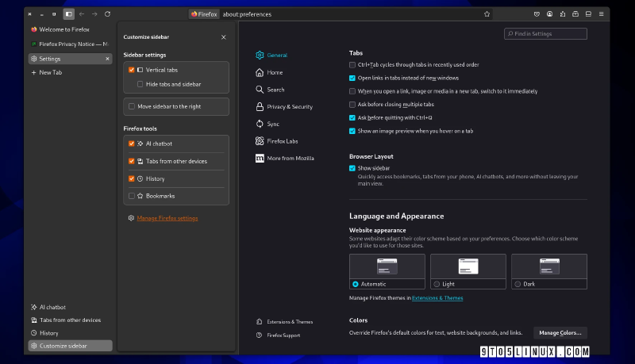Click the Manage Colors button
Image resolution: width=635 pixels, height=364 pixels.
[x=560, y=332]
